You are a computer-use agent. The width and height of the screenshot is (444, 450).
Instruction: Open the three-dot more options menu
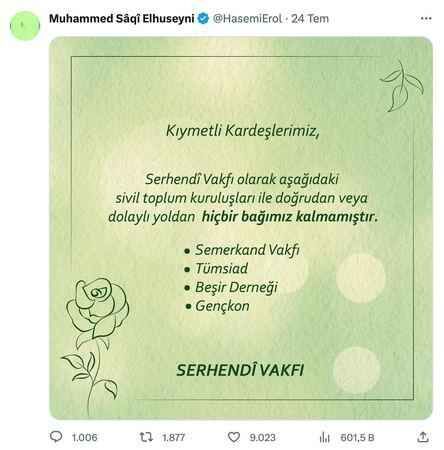tap(426, 19)
